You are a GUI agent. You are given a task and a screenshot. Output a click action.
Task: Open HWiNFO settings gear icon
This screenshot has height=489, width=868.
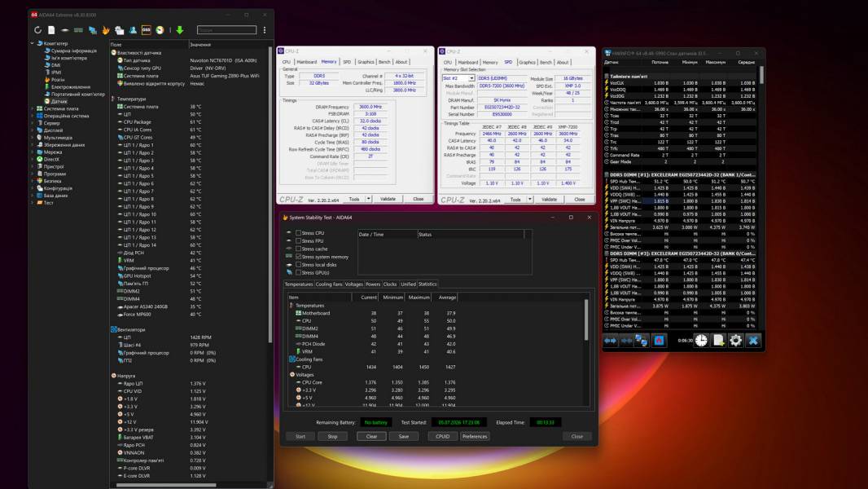[x=736, y=341]
